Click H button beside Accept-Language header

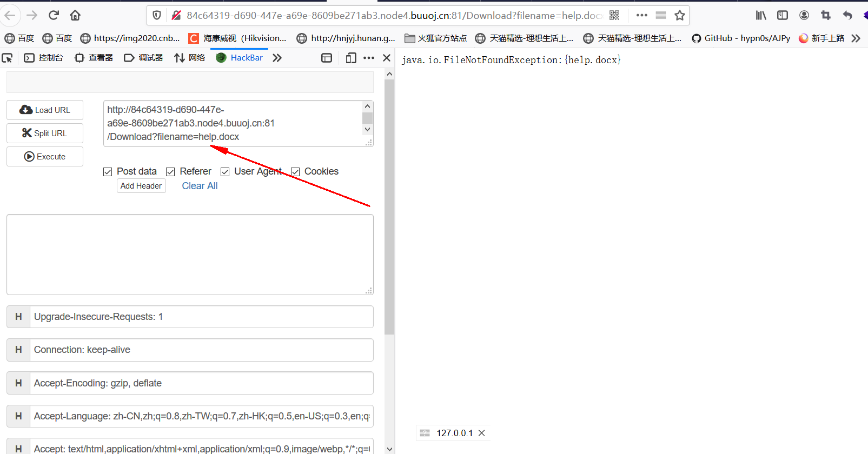pyautogui.click(x=18, y=416)
